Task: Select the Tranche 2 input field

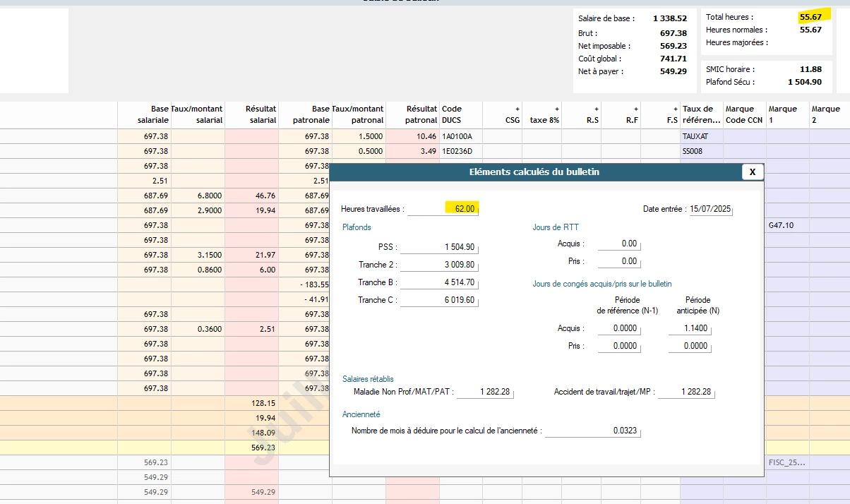Action: [438, 265]
